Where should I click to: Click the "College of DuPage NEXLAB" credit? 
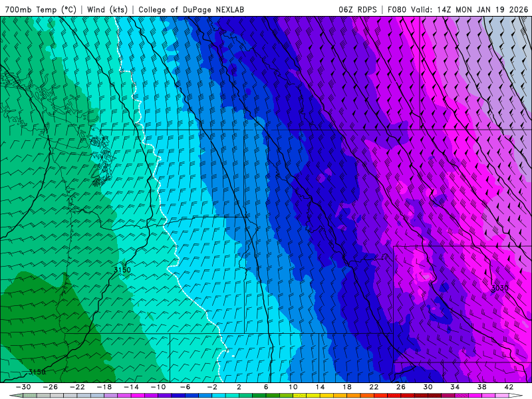[x=191, y=10]
